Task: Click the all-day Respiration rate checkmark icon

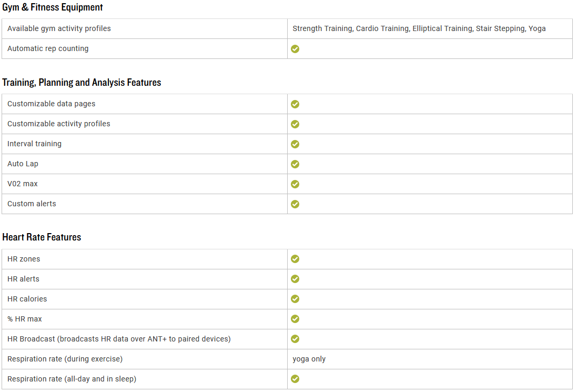Action: 295,379
